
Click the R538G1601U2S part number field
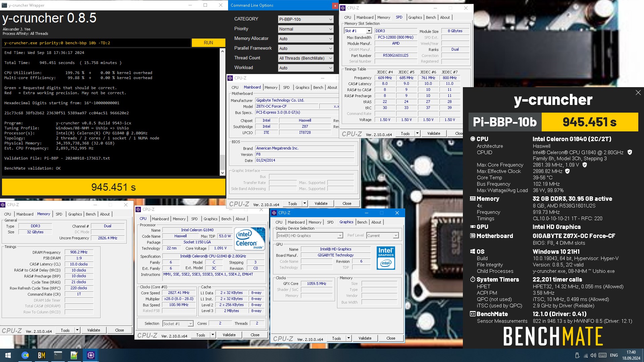pos(395,55)
